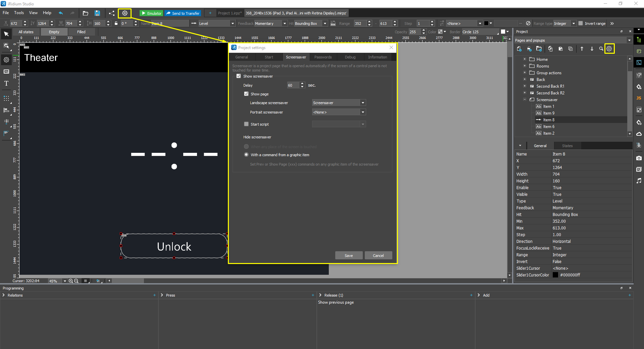Open the project file with folder icon
Image resolution: width=644 pixels, height=349 pixels.
(86, 13)
